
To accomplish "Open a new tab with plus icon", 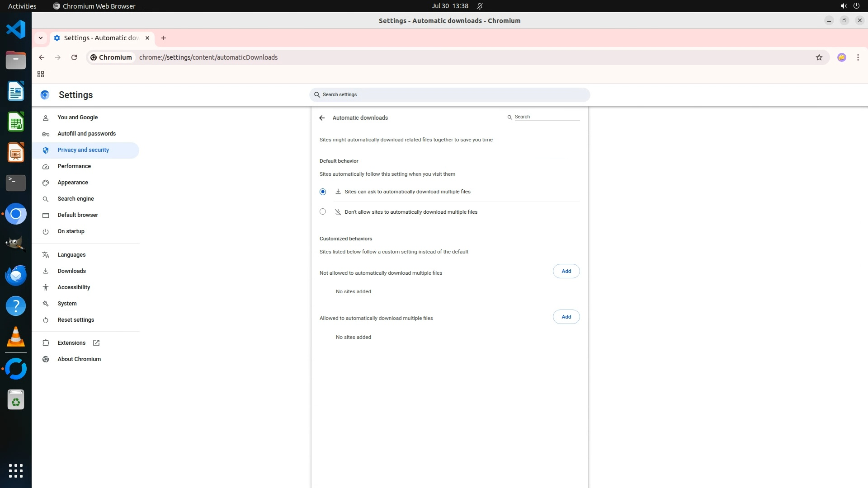I will [x=164, y=38].
